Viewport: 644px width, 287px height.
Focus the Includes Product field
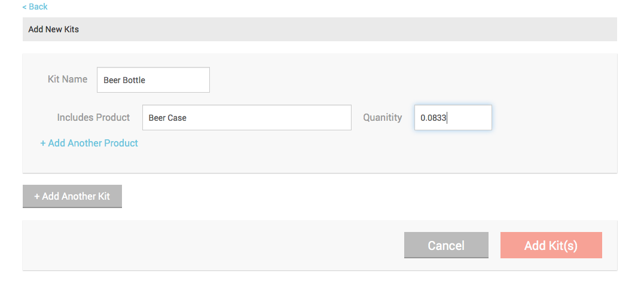coord(247,117)
